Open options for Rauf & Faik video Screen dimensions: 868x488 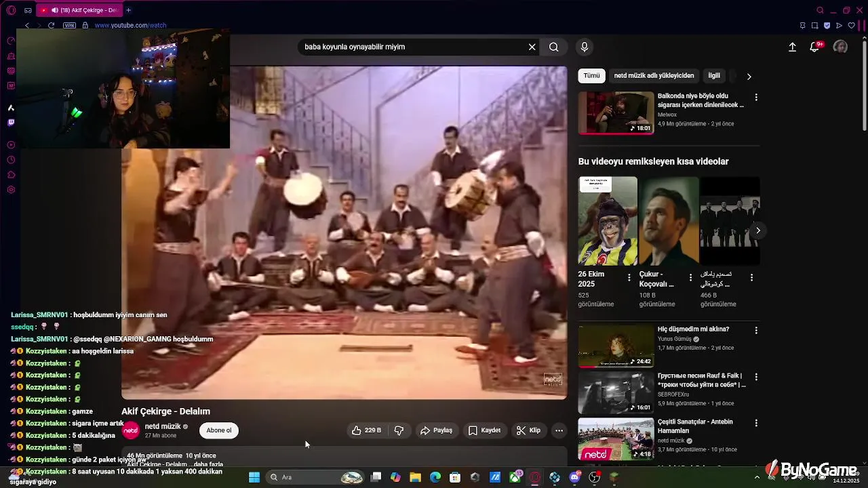point(756,376)
